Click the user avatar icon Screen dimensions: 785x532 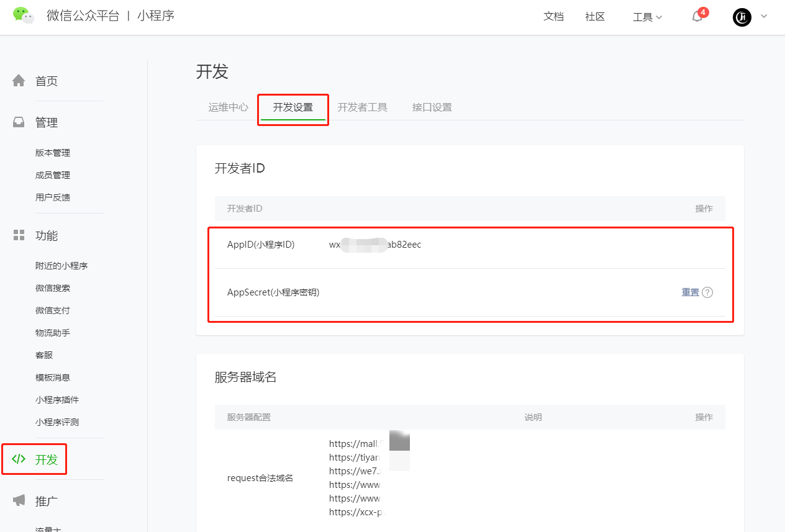742,17
